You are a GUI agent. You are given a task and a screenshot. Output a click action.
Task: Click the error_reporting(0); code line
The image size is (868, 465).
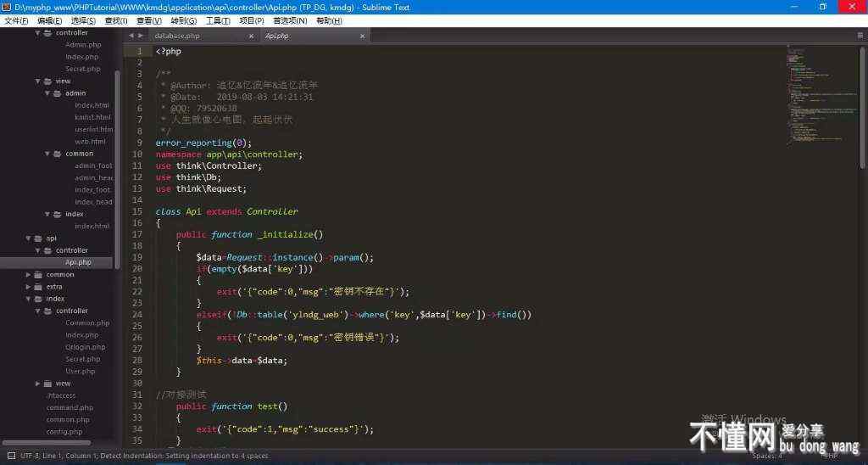[203, 143]
